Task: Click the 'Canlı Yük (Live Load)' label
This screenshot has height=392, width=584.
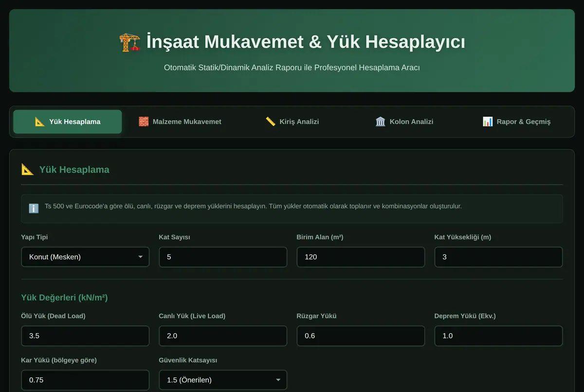Action: pos(192,316)
